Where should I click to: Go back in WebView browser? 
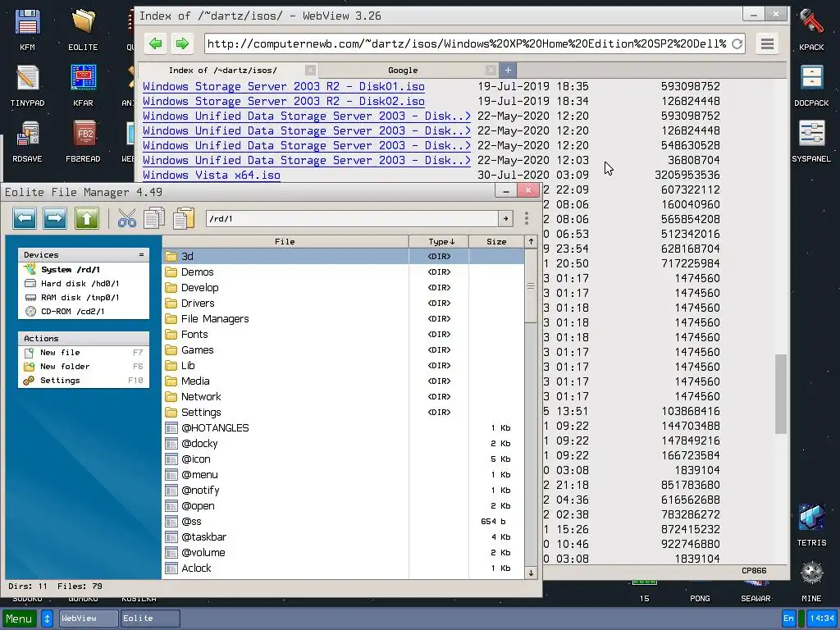[155, 43]
